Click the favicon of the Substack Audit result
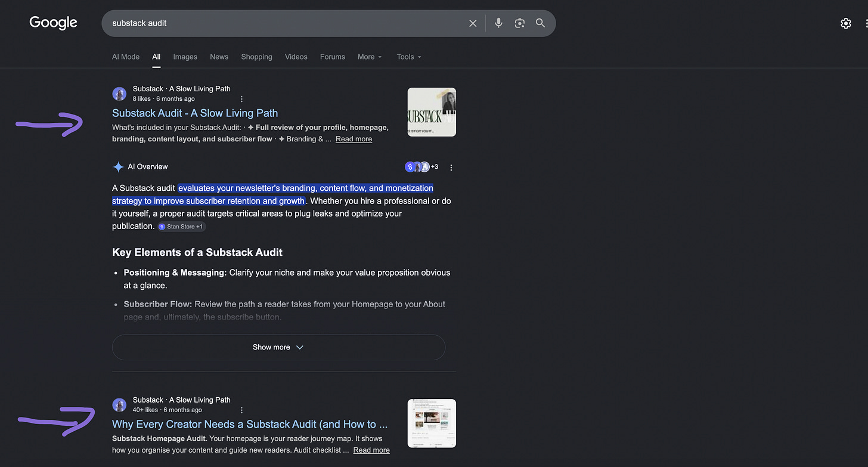The height and width of the screenshot is (467, 868). click(x=119, y=94)
